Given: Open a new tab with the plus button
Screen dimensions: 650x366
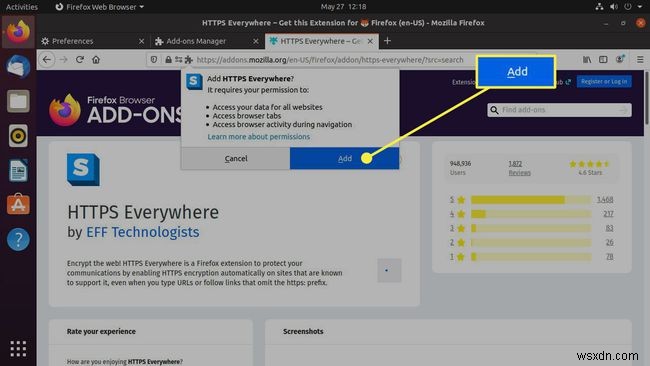Looking at the screenshot, I should (387, 41).
